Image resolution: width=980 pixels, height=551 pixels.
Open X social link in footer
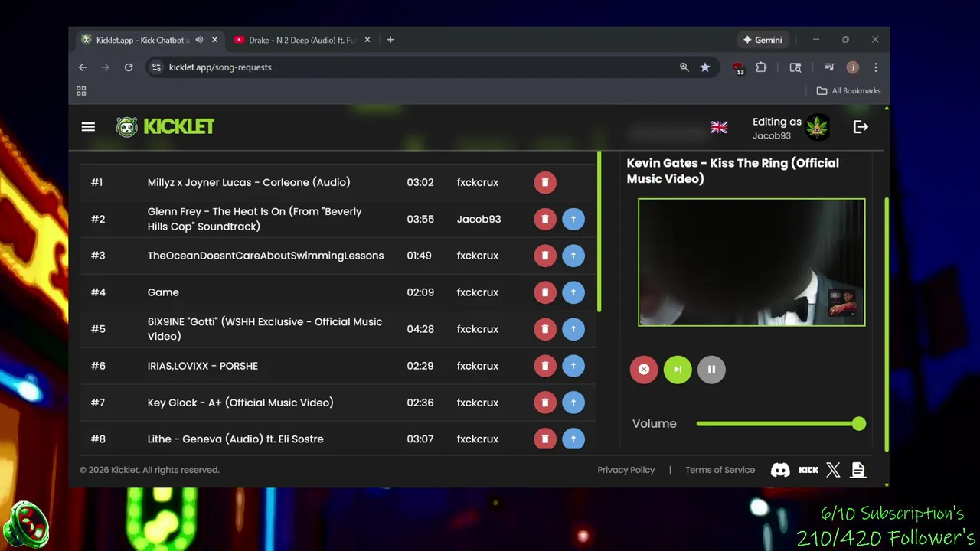[x=833, y=470]
